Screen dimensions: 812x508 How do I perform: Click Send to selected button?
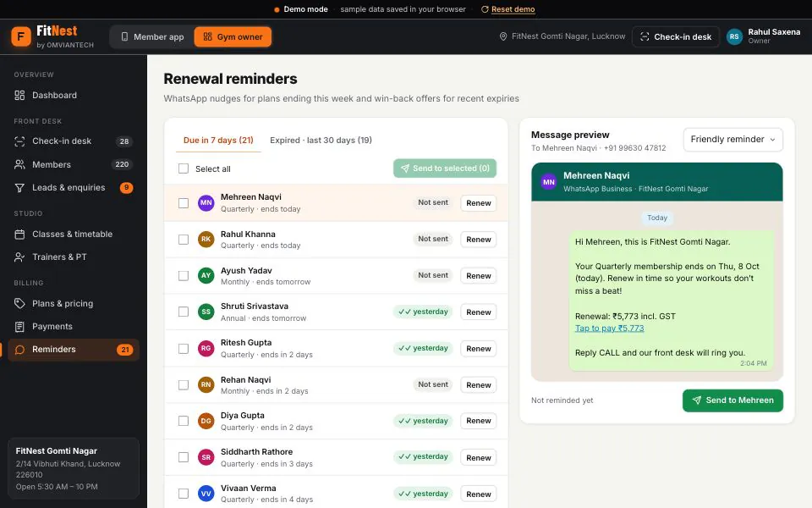coord(445,168)
